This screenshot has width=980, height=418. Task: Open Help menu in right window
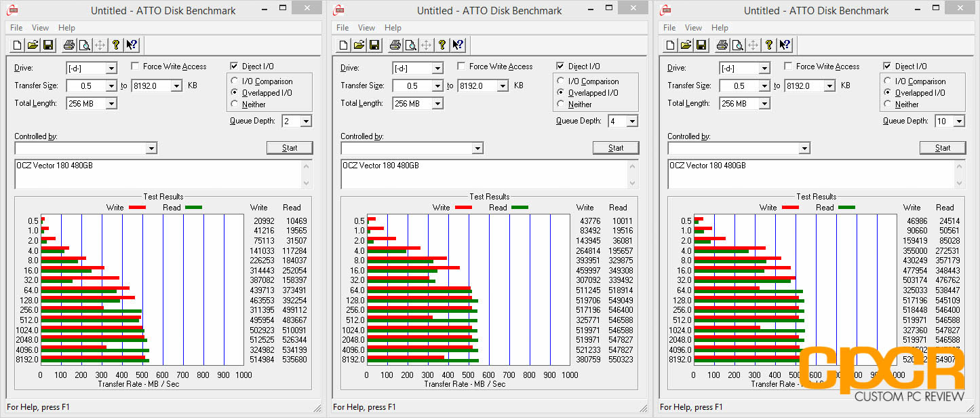[x=720, y=28]
